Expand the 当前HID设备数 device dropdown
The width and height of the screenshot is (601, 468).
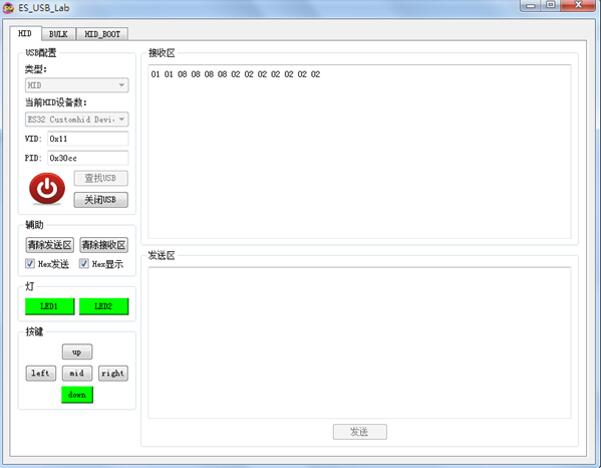coord(76,119)
